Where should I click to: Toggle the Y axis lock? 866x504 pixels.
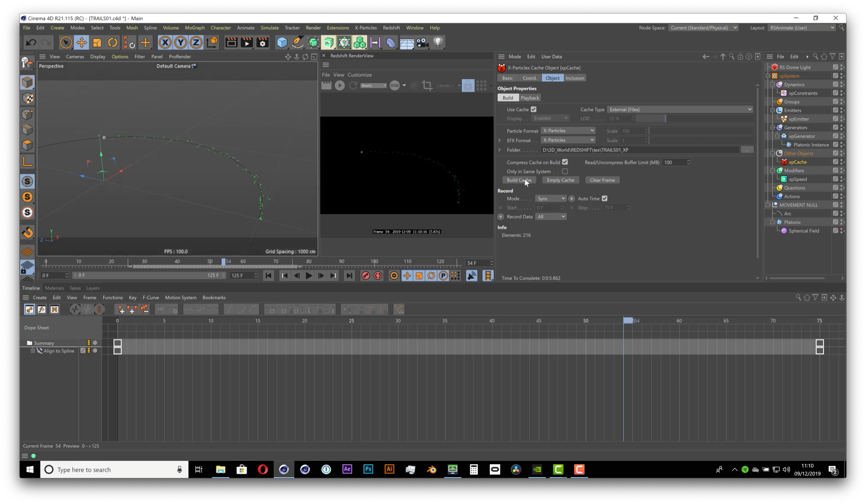click(x=180, y=43)
